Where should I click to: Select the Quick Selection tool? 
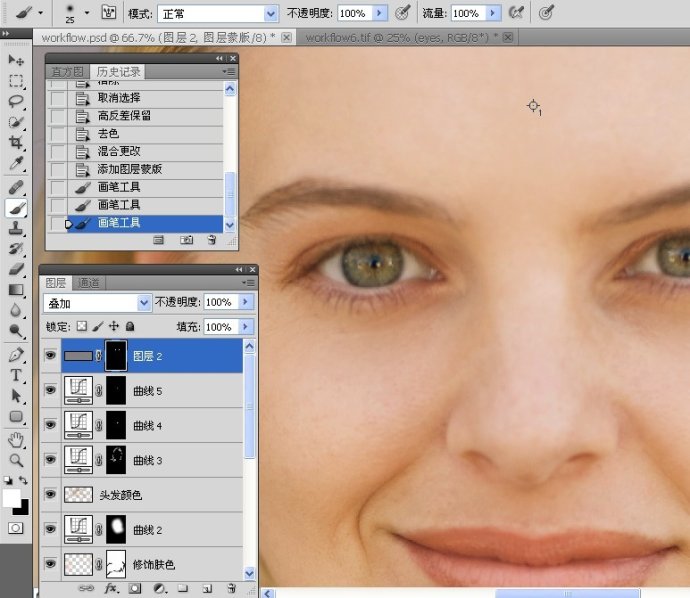pos(16,122)
